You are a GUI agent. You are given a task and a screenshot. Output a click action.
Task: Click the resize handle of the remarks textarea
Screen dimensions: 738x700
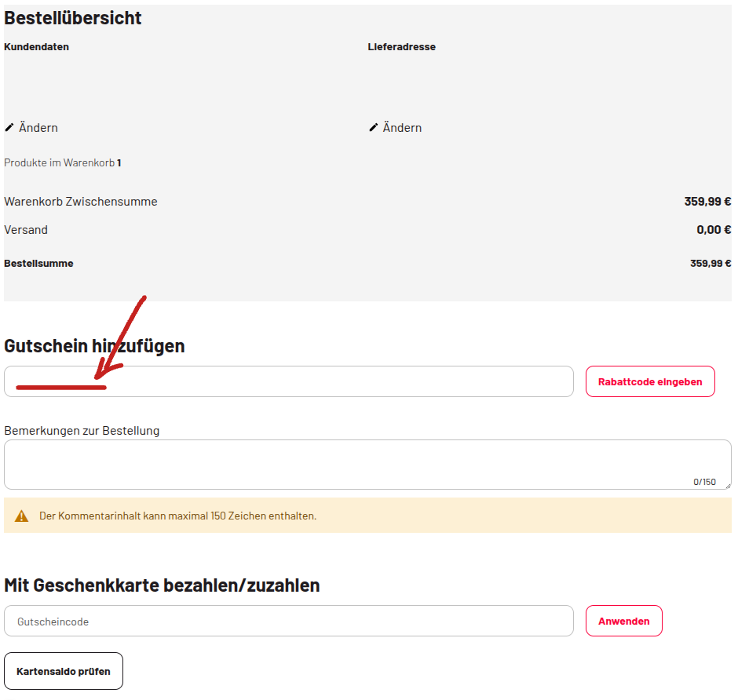point(727,486)
